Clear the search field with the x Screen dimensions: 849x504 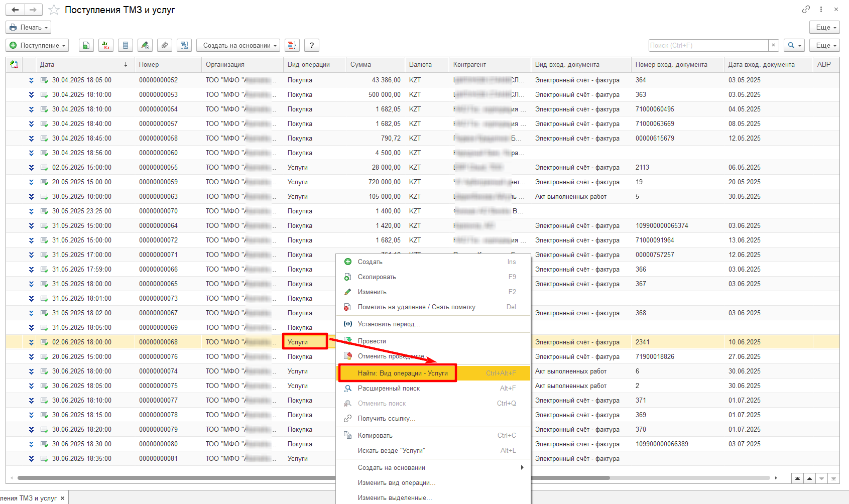(x=774, y=45)
